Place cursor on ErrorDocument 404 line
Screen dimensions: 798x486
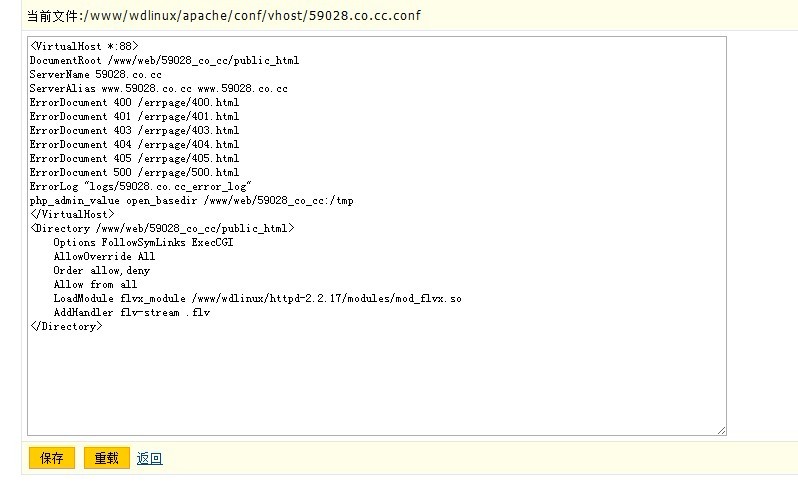134,144
